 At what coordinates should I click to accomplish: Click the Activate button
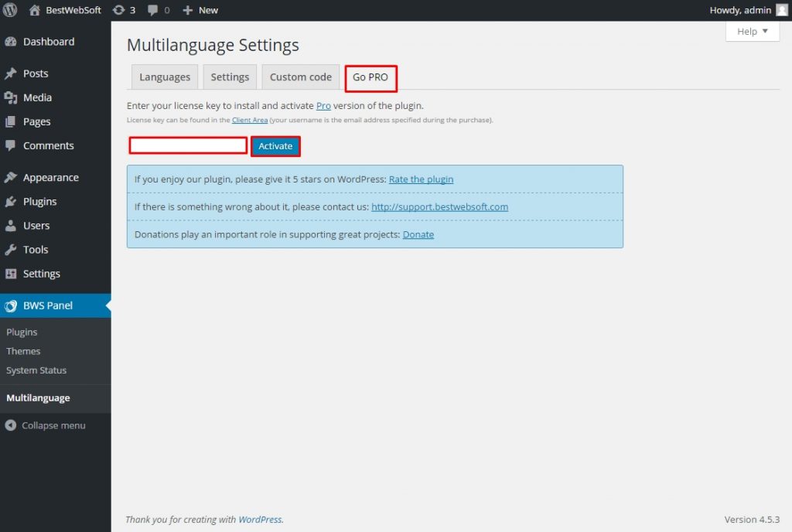click(x=275, y=146)
